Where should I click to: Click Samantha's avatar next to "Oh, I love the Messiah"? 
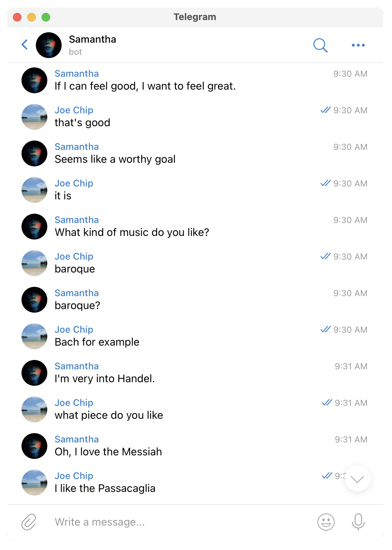34,446
